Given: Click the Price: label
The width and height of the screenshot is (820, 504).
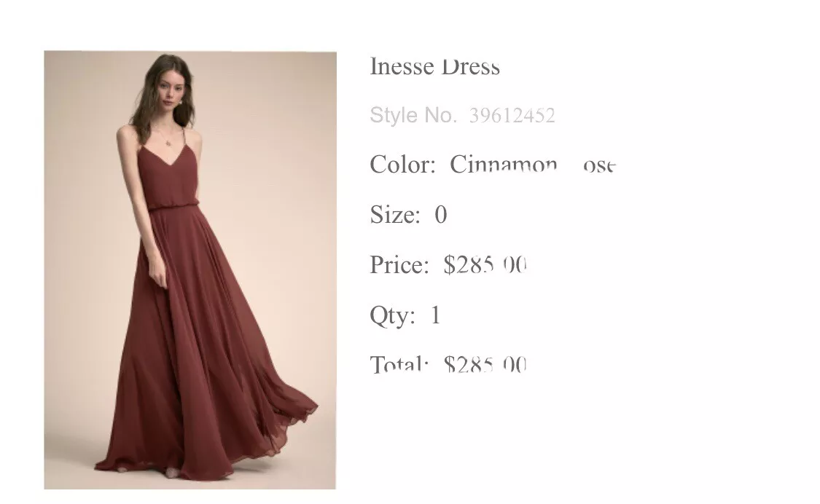Looking at the screenshot, I should click(x=399, y=264).
